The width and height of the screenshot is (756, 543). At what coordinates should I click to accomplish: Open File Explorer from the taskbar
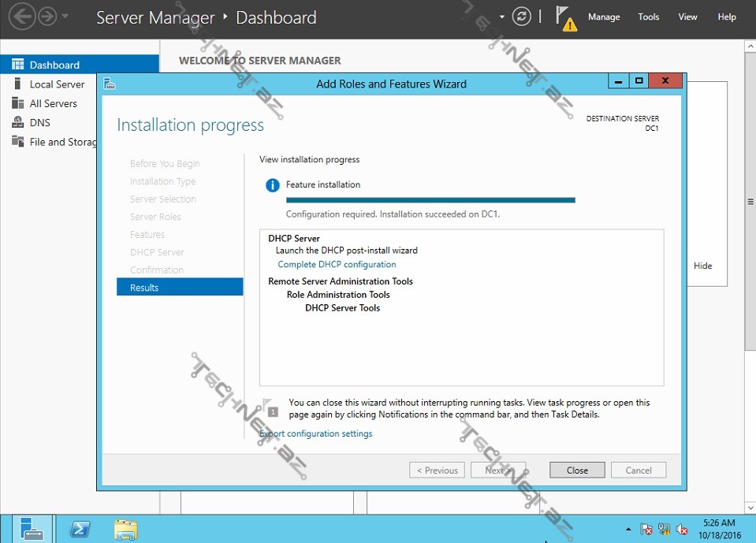(x=125, y=529)
